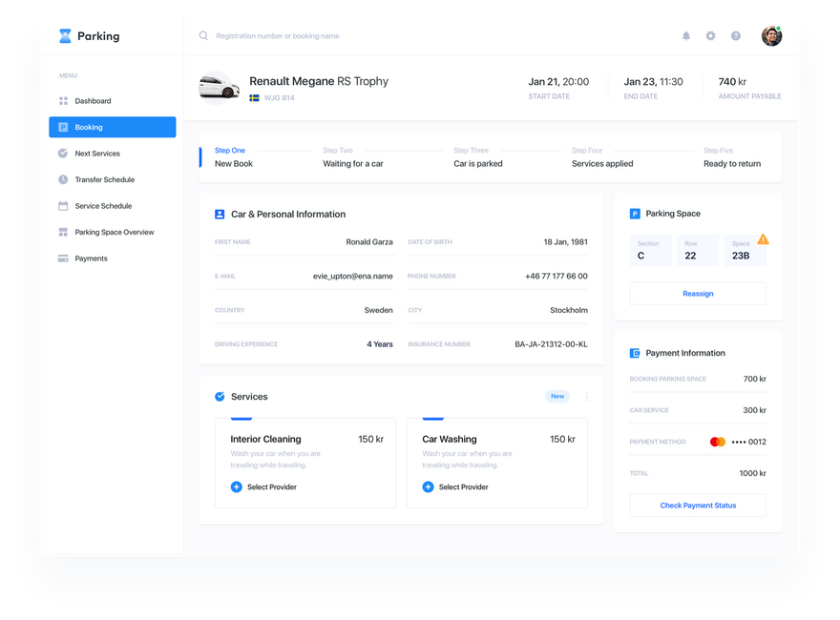
Task: Click the Interior Cleaning title
Action: coord(265,439)
